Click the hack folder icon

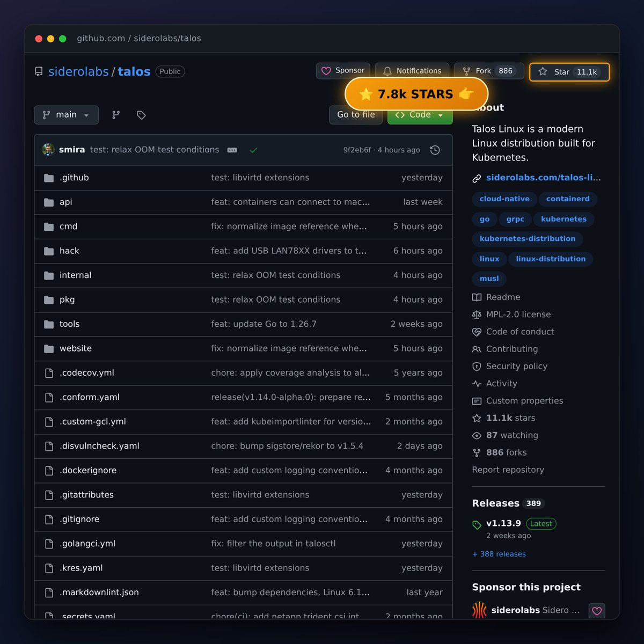point(49,251)
